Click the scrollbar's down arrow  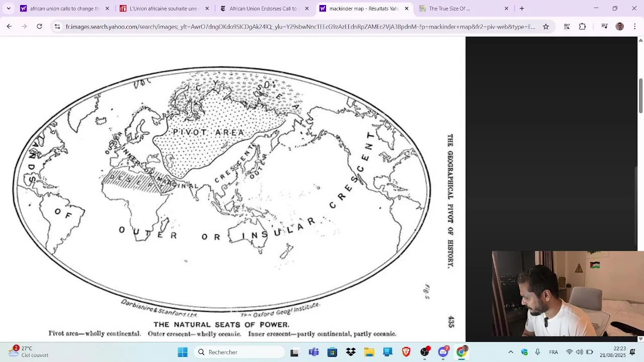pos(640,339)
